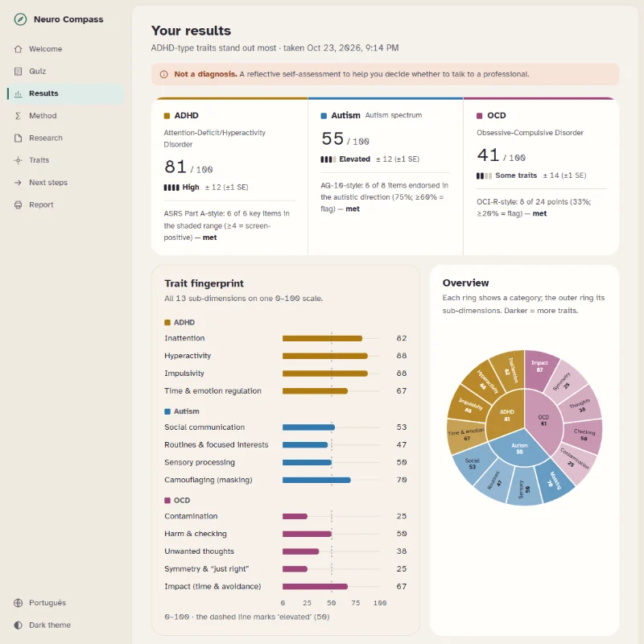Image resolution: width=644 pixels, height=644 pixels.
Task: Click the Impact (time & avoidance) bar
Action: point(315,587)
